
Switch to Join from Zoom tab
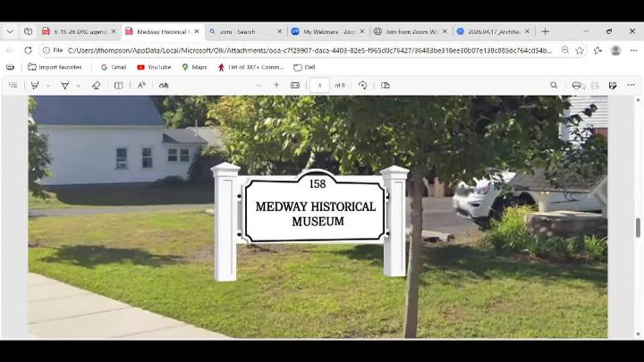coord(411,31)
